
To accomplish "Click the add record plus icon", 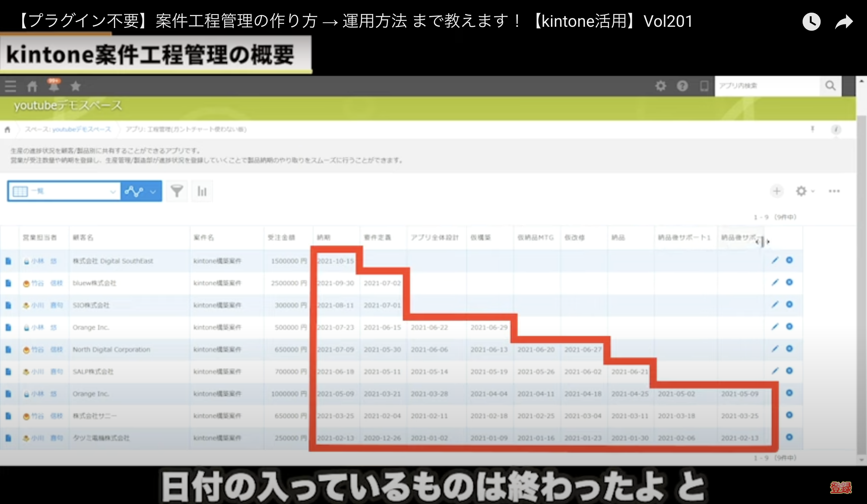I will pyautogui.click(x=776, y=191).
